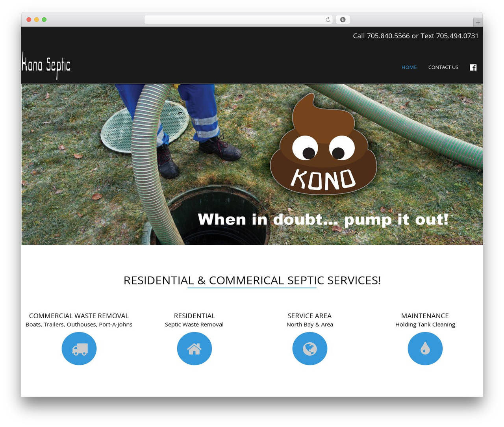Image resolution: width=504 pixels, height=427 pixels.
Task: Click 'Septic Waste Removal' text
Action: (194, 325)
